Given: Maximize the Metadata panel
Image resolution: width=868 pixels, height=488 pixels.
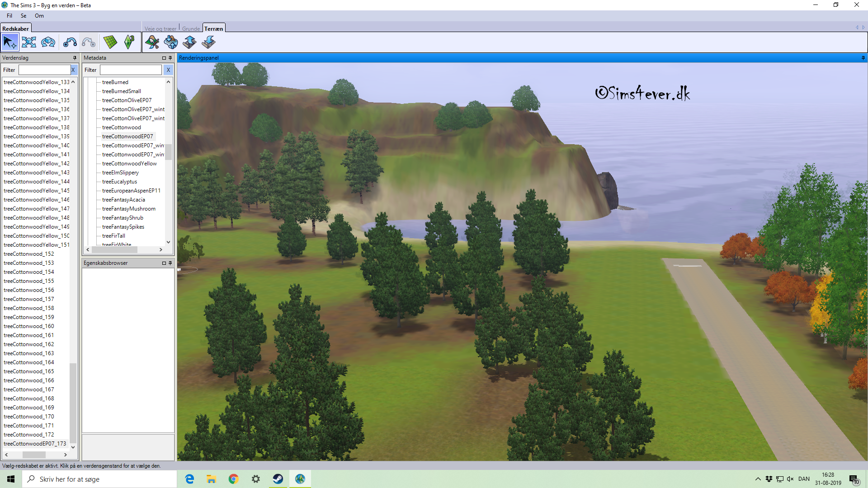Looking at the screenshot, I should 164,58.
